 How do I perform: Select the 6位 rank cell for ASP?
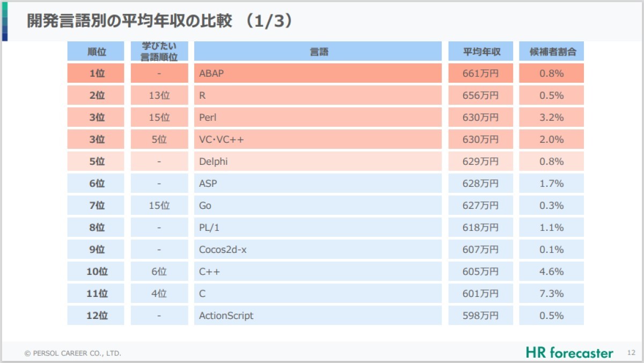point(96,183)
